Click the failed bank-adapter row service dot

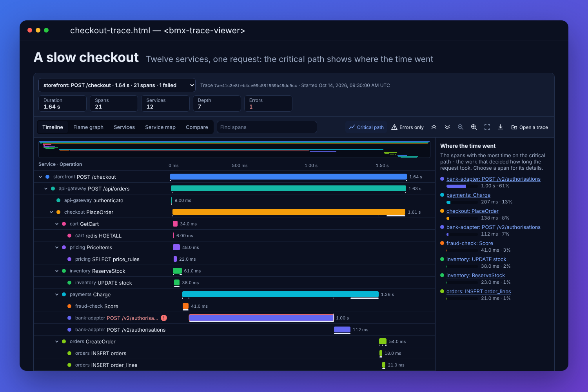[x=69, y=318]
